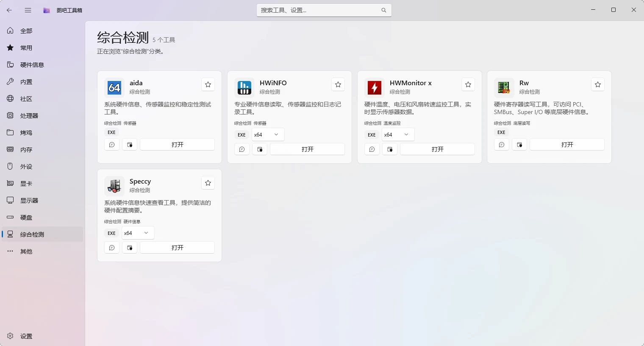Open 社区 via the globe icon
Screen dimensions: 644x346
coord(10,98)
